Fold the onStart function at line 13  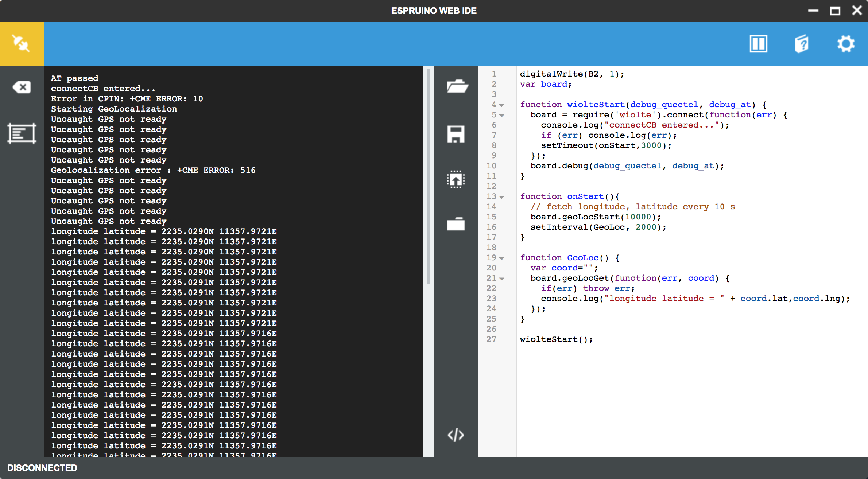[502, 197]
